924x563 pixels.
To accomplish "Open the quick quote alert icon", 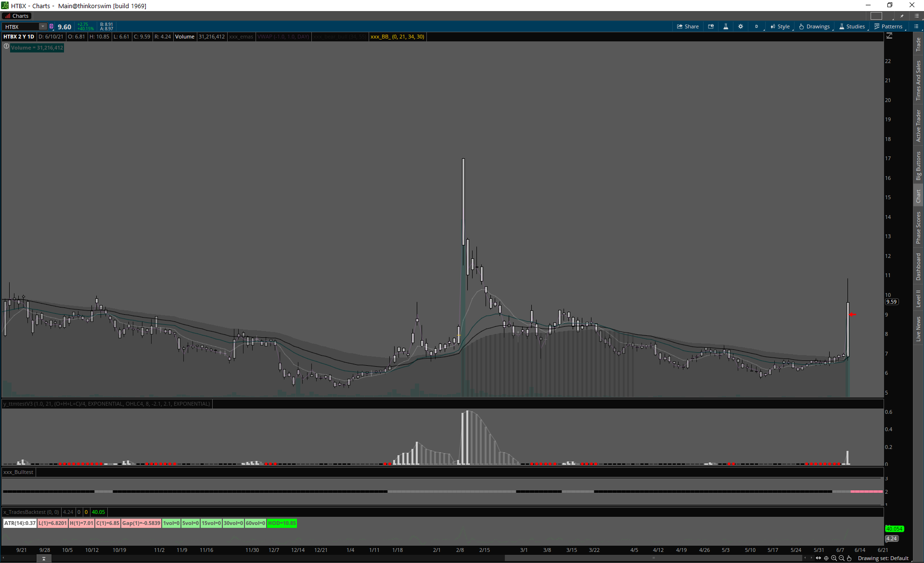I will [x=711, y=26].
